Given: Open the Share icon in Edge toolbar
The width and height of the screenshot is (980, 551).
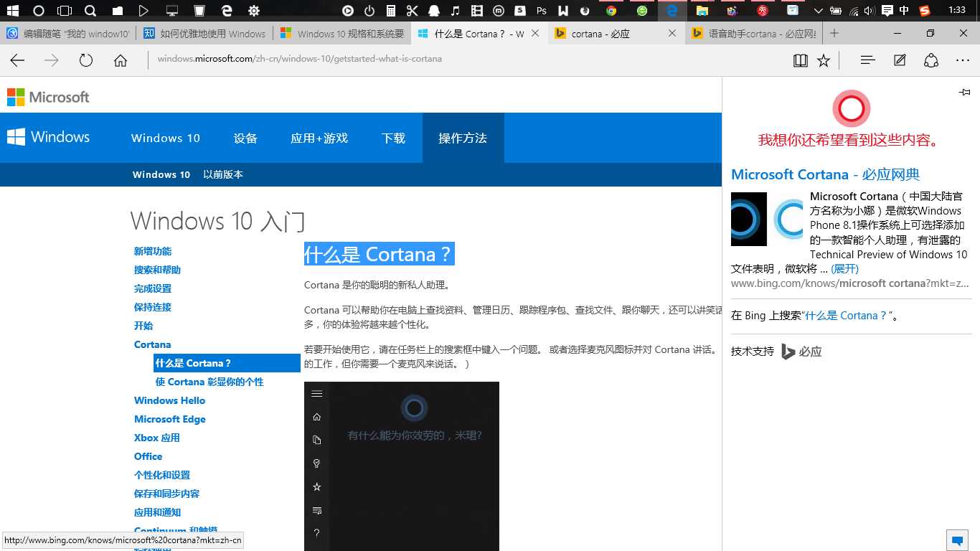Looking at the screenshot, I should click(931, 60).
